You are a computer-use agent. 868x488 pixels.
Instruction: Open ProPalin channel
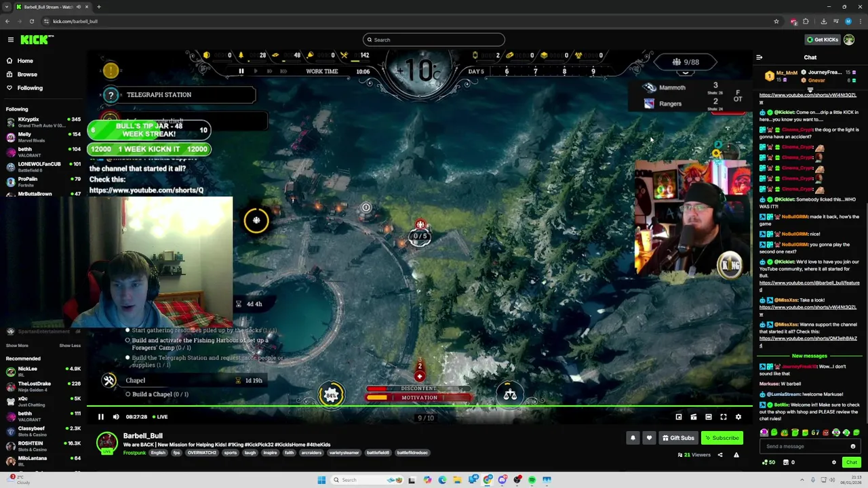click(x=43, y=181)
